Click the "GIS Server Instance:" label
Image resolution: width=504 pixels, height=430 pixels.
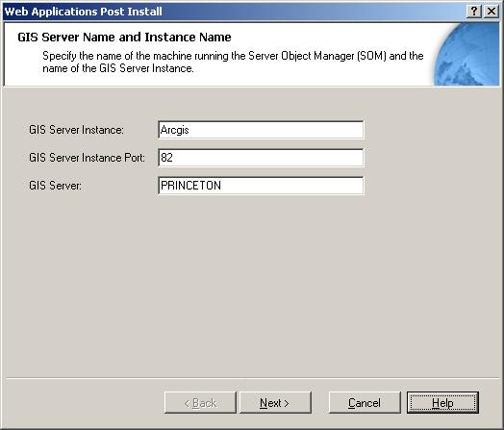pyautogui.click(x=76, y=130)
